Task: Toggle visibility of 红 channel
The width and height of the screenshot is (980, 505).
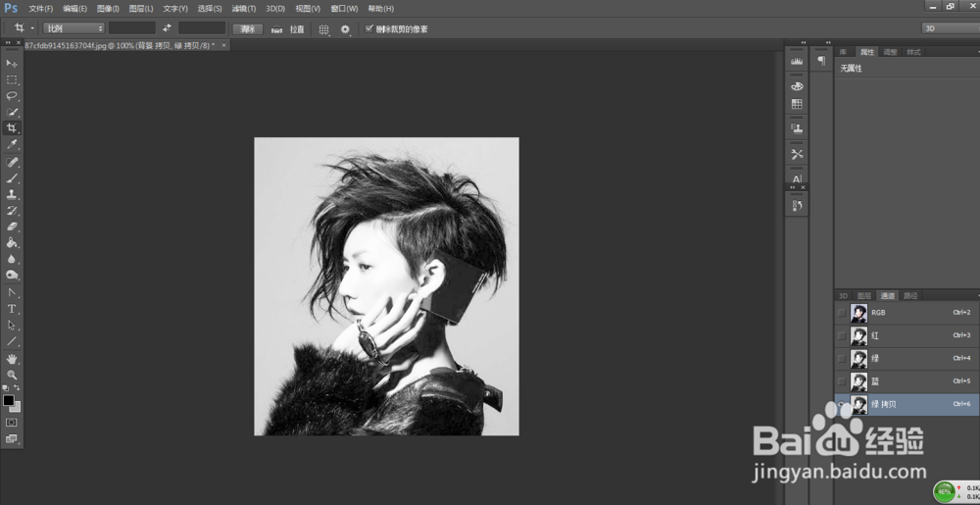Action: click(x=841, y=335)
